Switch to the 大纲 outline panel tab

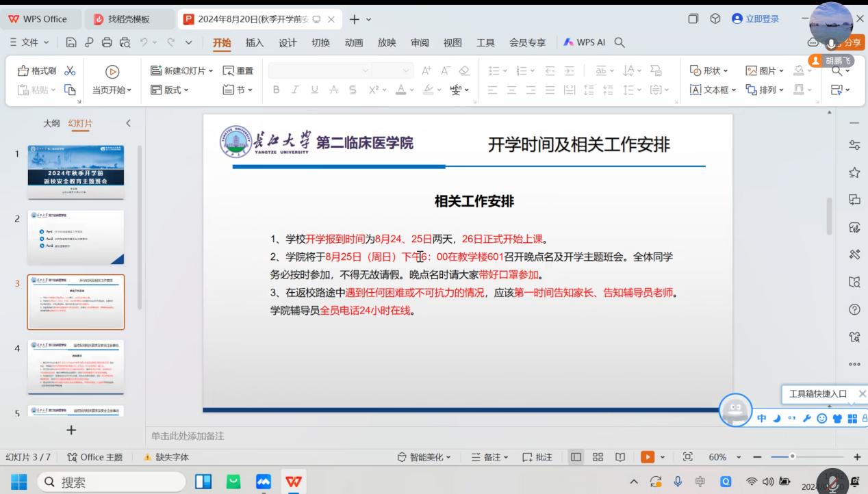pos(51,123)
